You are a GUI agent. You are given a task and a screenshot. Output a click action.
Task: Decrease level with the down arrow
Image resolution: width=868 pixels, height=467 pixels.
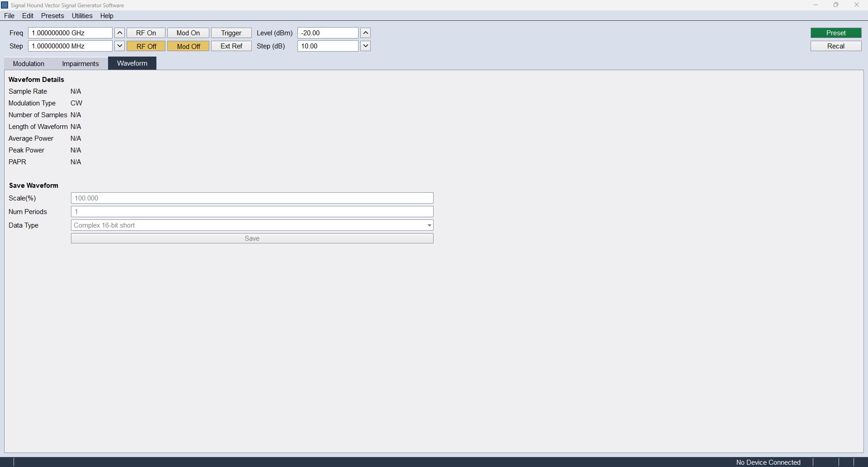pyautogui.click(x=366, y=46)
